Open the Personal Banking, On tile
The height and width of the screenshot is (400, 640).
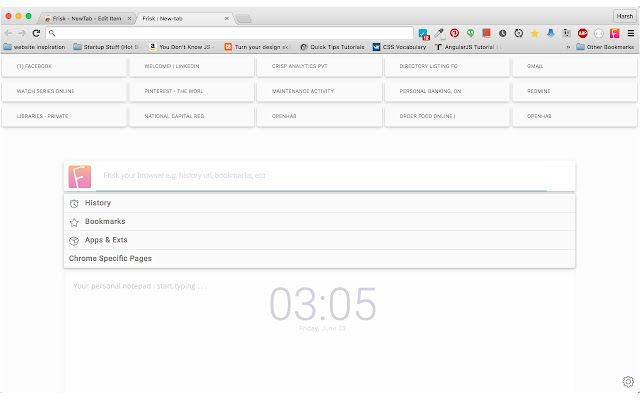(447, 91)
